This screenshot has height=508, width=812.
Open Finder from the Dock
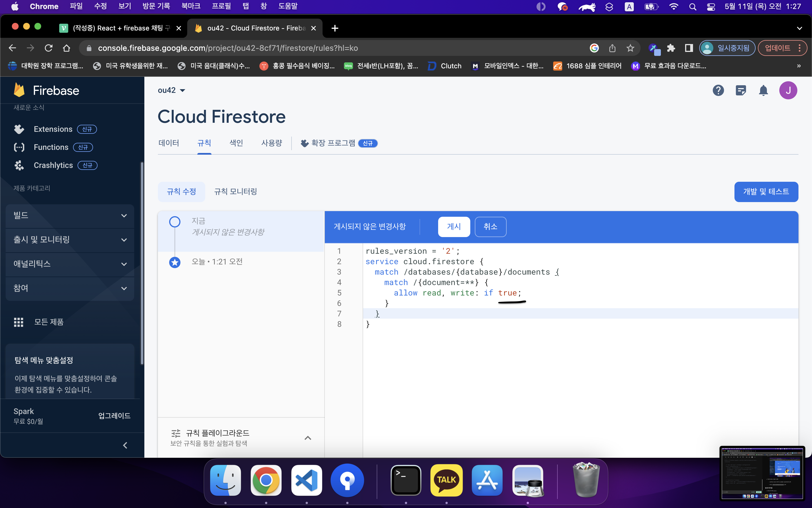226,480
